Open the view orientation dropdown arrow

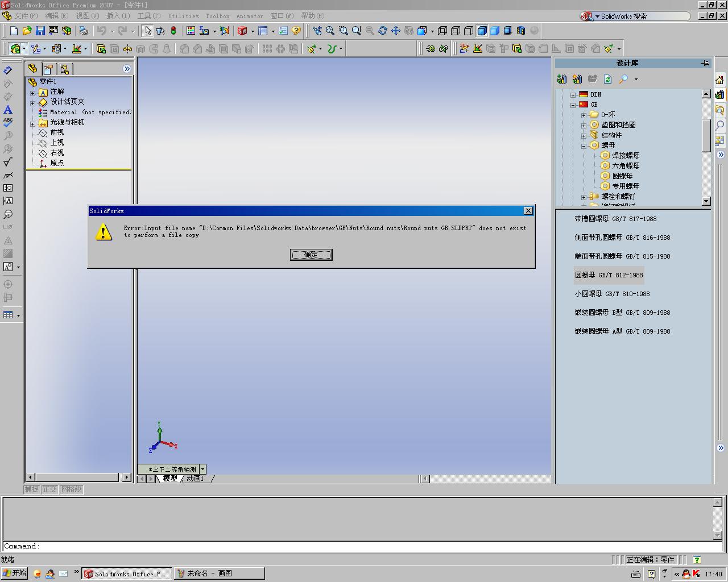(x=202, y=469)
